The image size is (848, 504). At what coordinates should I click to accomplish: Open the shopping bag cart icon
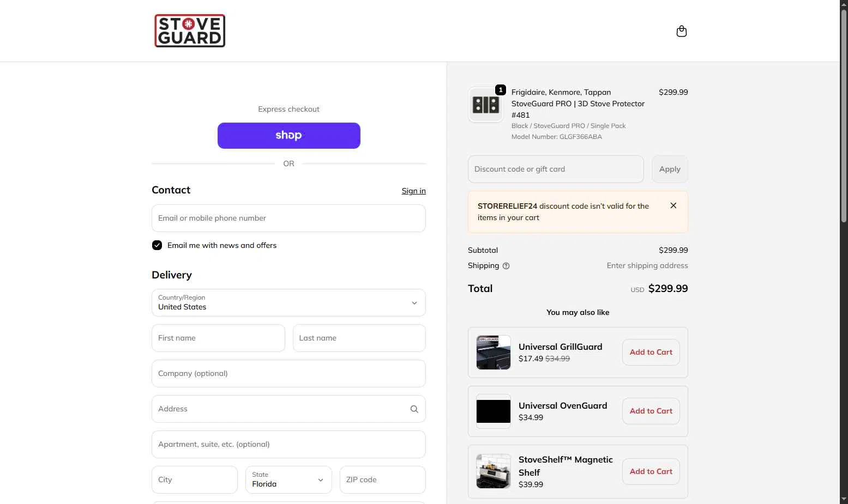tap(681, 31)
